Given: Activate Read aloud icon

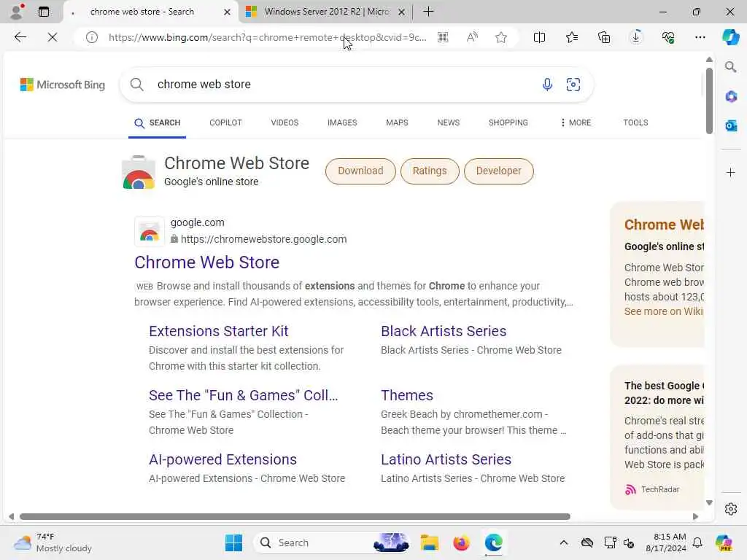Looking at the screenshot, I should pos(472,37).
